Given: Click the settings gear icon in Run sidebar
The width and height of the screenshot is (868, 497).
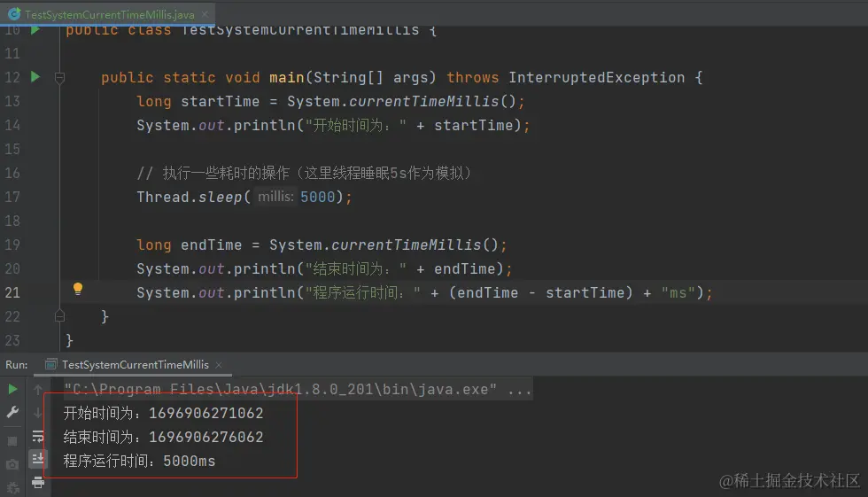Looking at the screenshot, I should click(12, 487).
